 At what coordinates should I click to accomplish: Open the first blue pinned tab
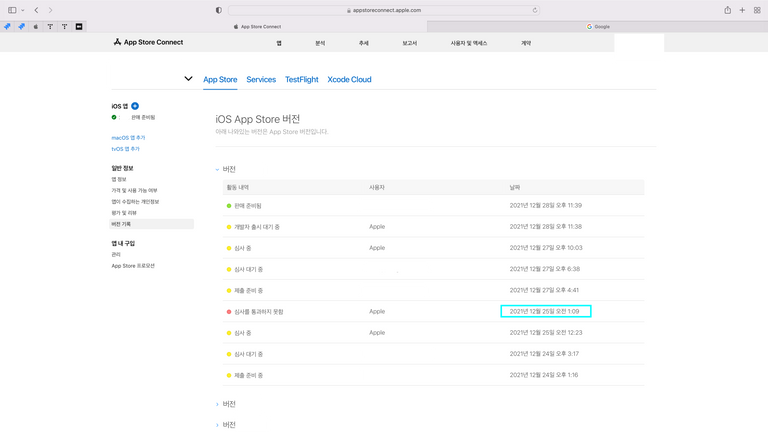click(7, 26)
